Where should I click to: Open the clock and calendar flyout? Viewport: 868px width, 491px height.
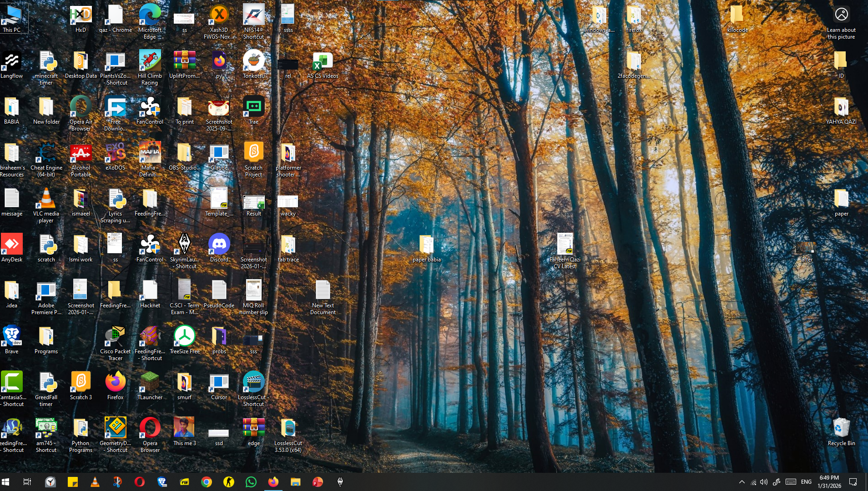point(829,482)
